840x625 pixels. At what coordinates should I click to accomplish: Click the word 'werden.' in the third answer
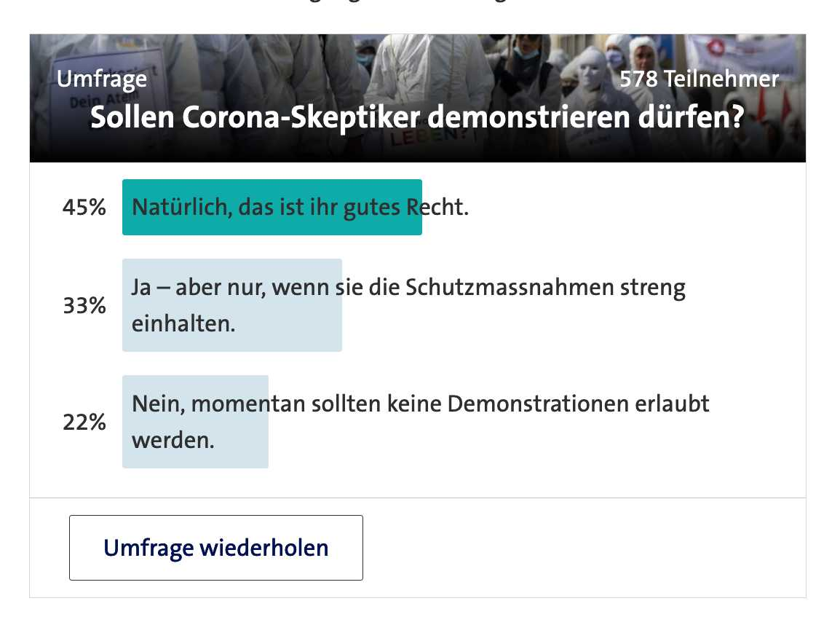point(173,440)
